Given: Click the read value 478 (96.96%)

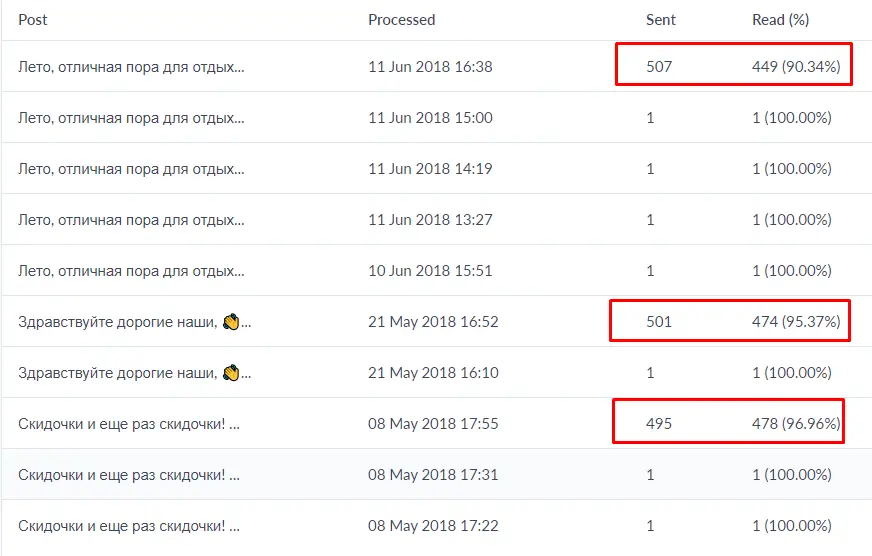Looking at the screenshot, I should (796, 424).
